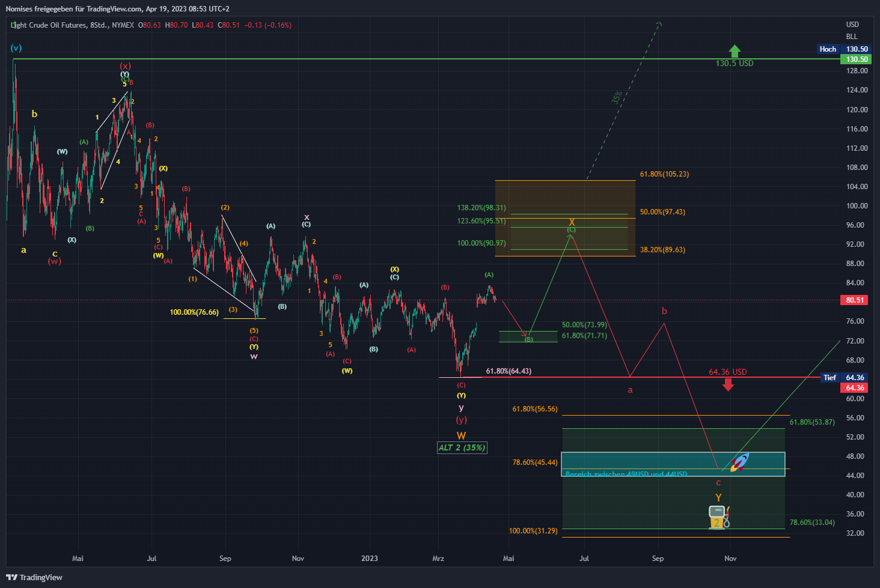Click the current price tag 80.51 on the axis
Image resolution: width=880 pixels, height=588 pixels.
(855, 300)
